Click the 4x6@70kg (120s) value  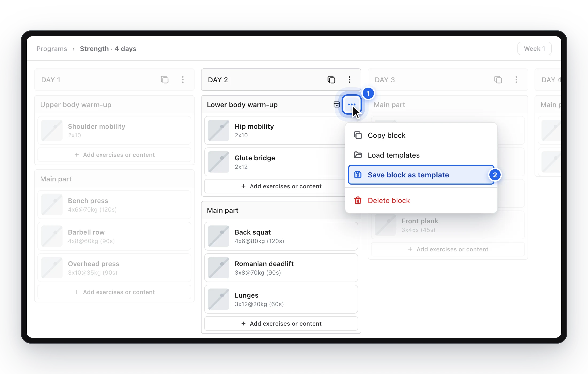coord(92,210)
